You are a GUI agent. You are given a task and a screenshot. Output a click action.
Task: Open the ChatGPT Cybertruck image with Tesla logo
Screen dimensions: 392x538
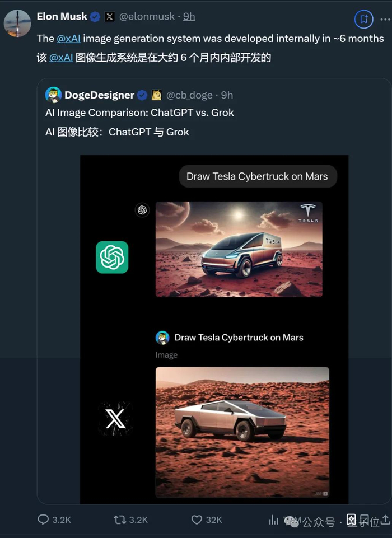pos(239,249)
